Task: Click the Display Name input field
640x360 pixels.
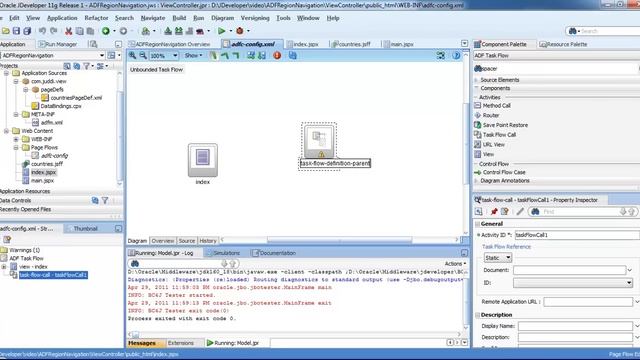Action: click(576, 326)
